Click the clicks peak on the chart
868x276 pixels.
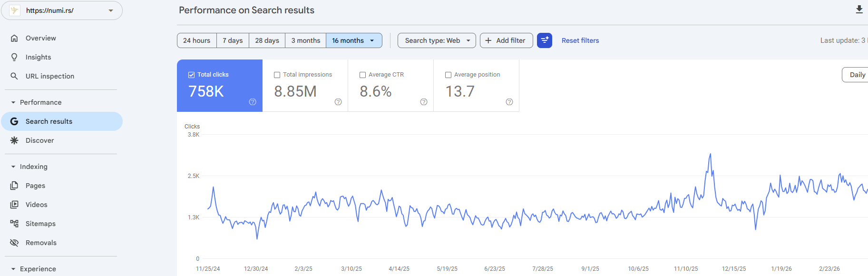pos(710,154)
